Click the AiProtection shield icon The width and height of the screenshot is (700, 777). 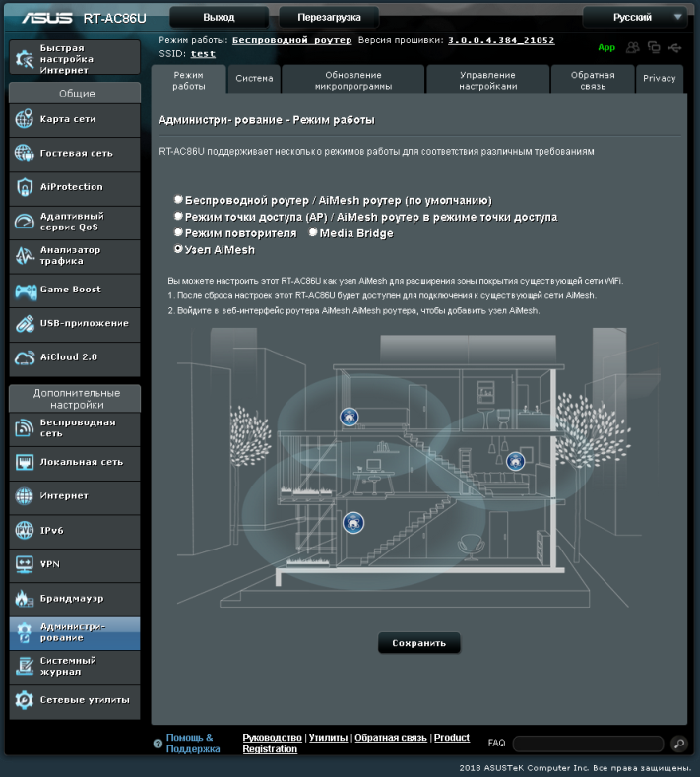coord(24,187)
